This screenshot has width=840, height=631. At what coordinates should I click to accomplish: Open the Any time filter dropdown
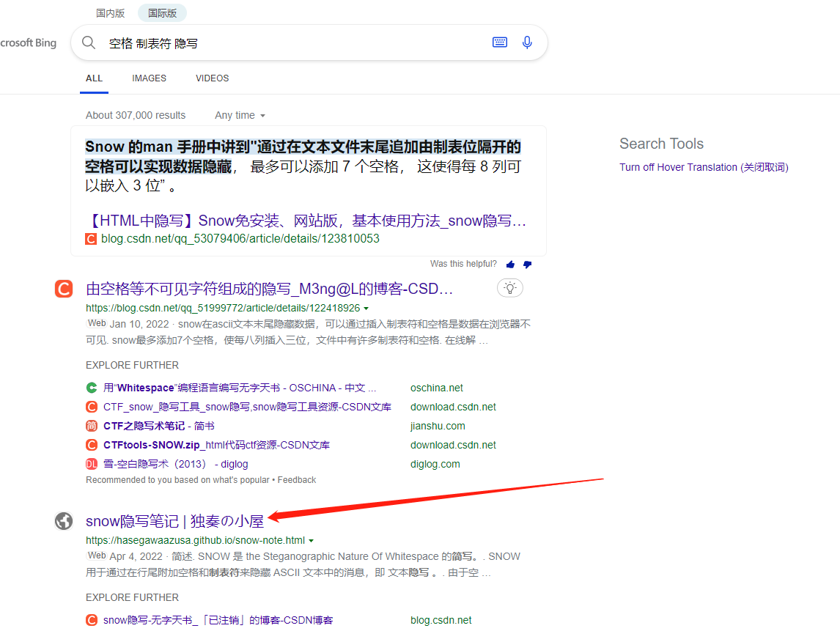(x=240, y=115)
